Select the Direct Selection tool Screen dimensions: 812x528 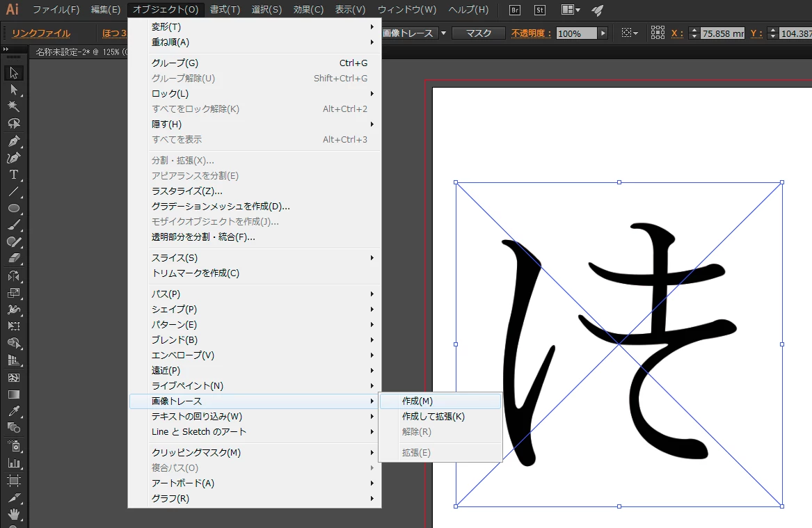point(14,90)
